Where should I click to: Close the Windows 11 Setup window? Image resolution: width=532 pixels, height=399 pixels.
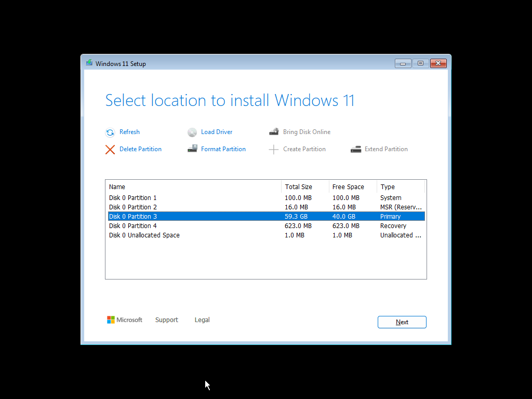[x=438, y=63]
